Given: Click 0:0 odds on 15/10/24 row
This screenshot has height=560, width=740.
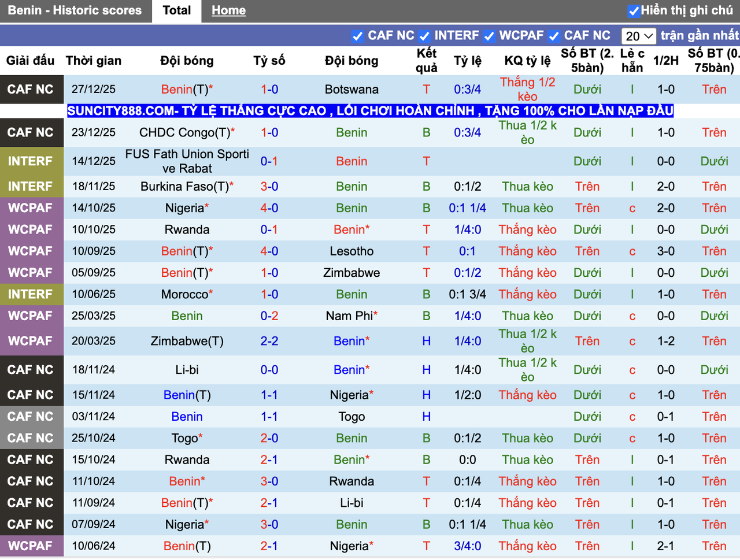Looking at the screenshot, I should click(x=468, y=460).
